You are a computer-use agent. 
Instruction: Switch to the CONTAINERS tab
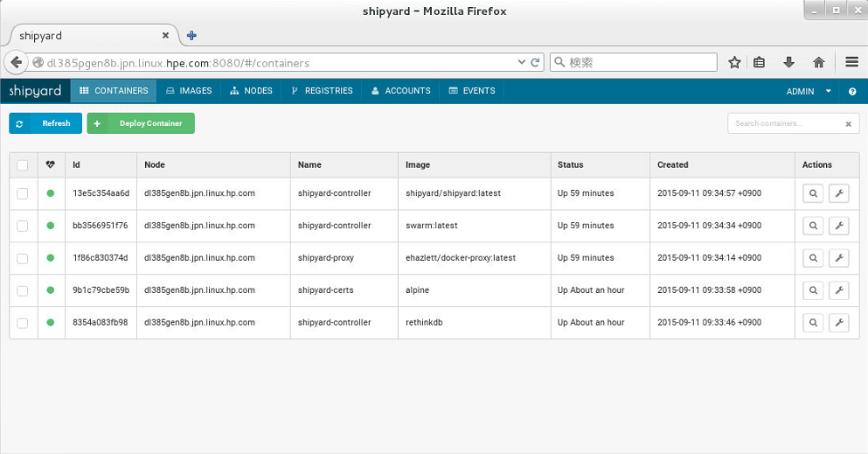(x=114, y=91)
